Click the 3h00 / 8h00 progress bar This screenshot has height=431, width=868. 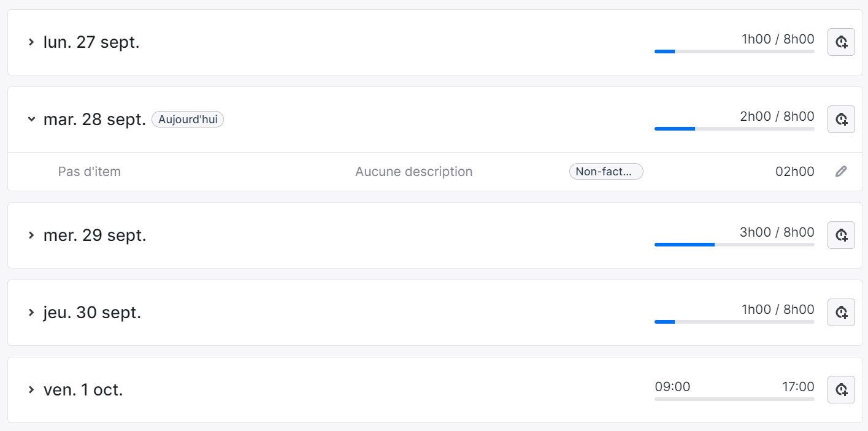pos(734,244)
